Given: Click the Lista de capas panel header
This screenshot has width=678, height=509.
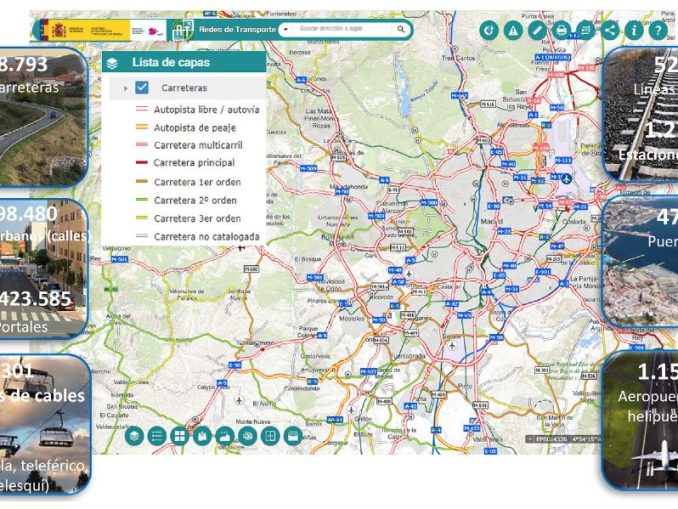Looking at the screenshot, I should [x=183, y=62].
